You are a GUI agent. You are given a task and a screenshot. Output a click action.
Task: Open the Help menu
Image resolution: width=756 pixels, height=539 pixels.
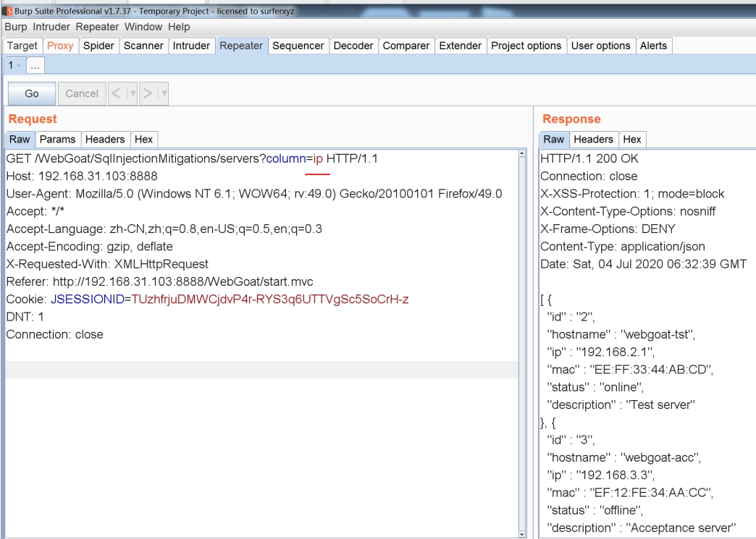[179, 27]
